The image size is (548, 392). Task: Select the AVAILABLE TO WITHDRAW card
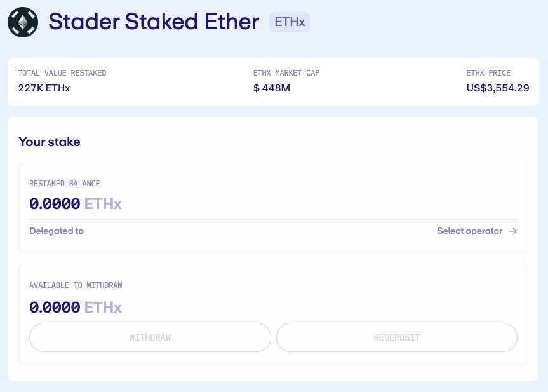point(273,314)
